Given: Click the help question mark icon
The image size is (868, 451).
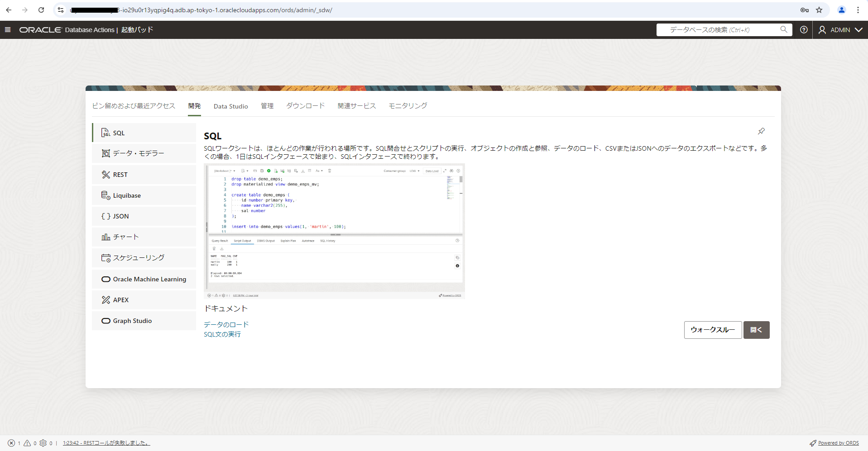Looking at the screenshot, I should point(804,30).
